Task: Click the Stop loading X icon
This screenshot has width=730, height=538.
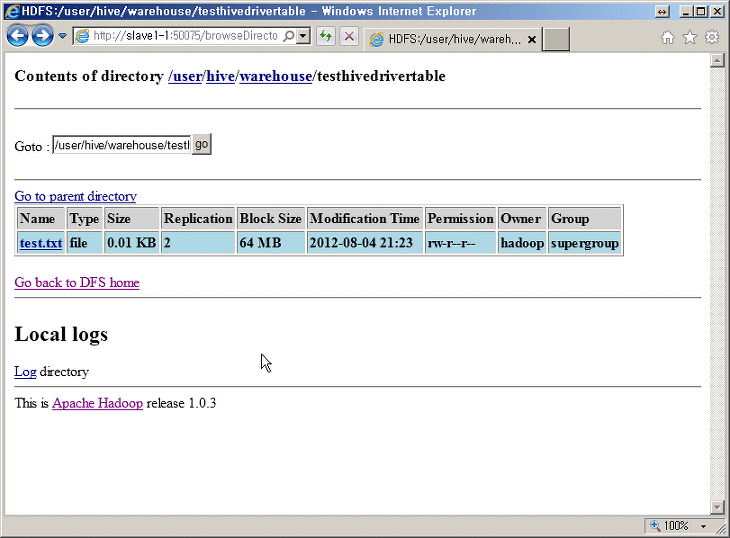Action: pyautogui.click(x=349, y=37)
